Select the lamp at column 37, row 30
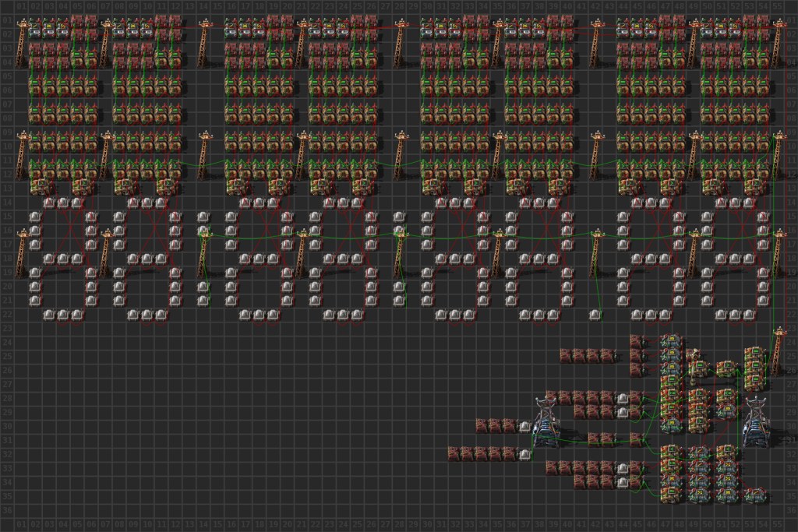The height and width of the screenshot is (532, 798). [524, 426]
